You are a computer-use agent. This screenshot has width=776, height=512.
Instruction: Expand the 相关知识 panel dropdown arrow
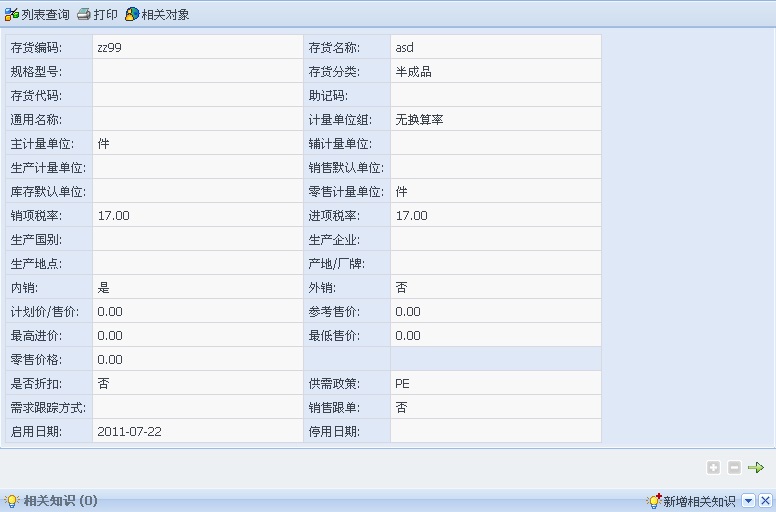pos(748,501)
